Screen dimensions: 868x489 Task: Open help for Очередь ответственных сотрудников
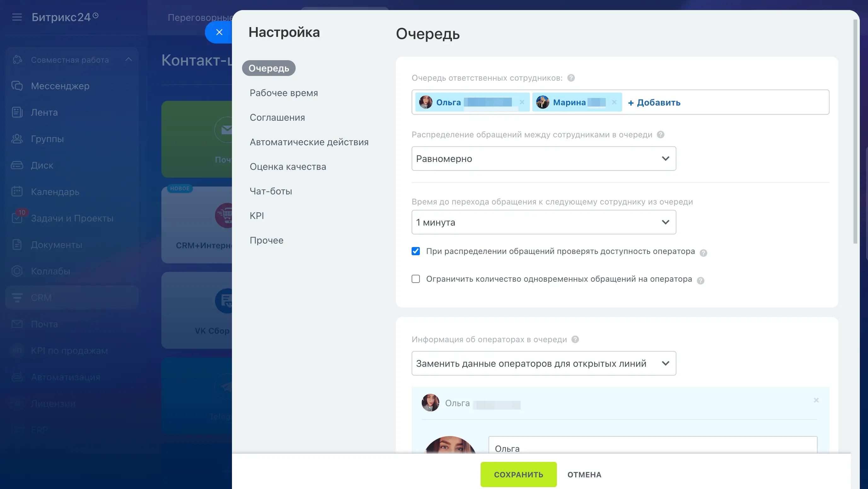[x=571, y=78]
